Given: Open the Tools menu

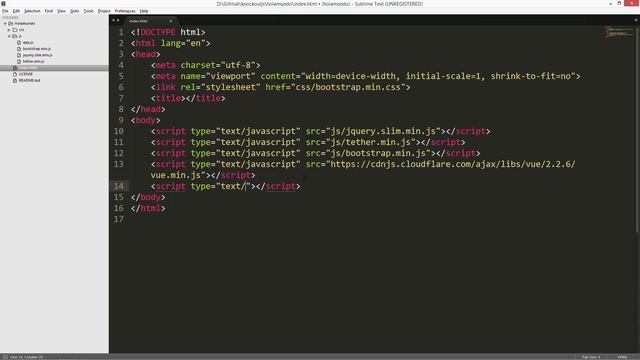Looking at the screenshot, I should (x=89, y=11).
